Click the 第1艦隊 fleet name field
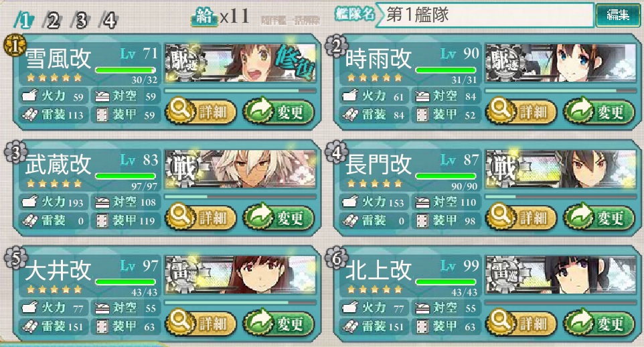 click(x=485, y=15)
